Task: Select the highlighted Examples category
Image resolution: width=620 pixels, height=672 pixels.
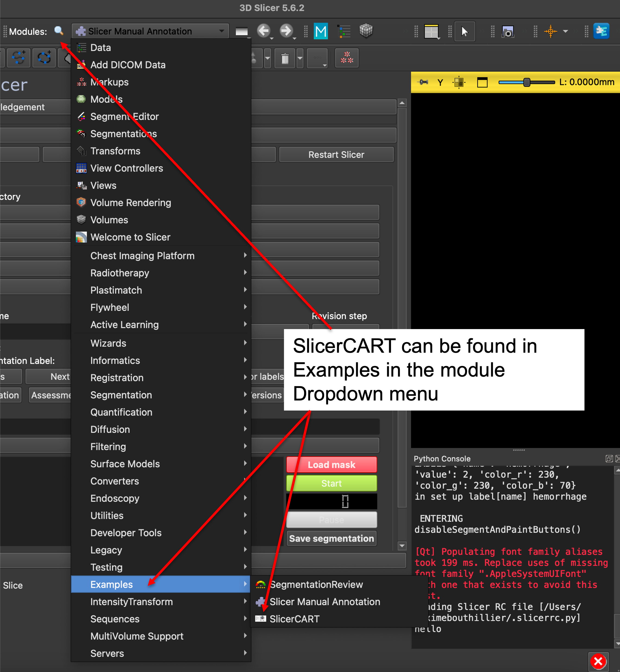Action: (x=161, y=585)
